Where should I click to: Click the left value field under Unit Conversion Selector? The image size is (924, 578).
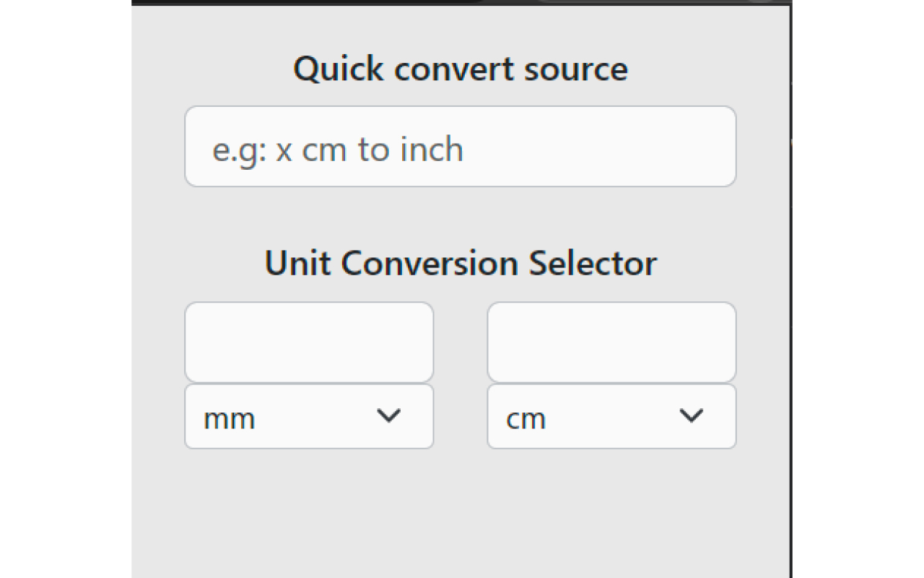click(x=308, y=342)
